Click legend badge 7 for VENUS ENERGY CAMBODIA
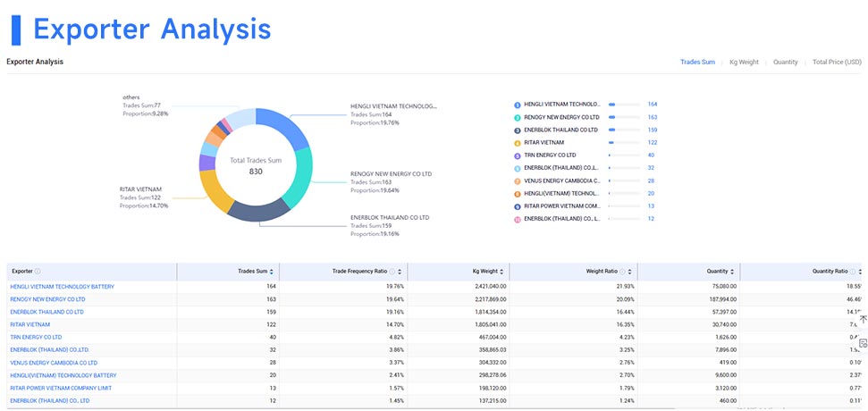The width and height of the screenshot is (868, 411). pos(517,180)
